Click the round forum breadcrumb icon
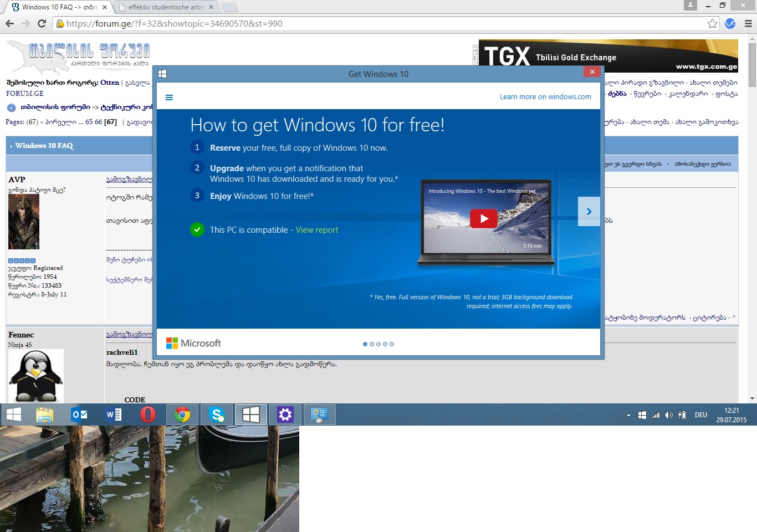This screenshot has height=532, width=757. click(x=11, y=108)
